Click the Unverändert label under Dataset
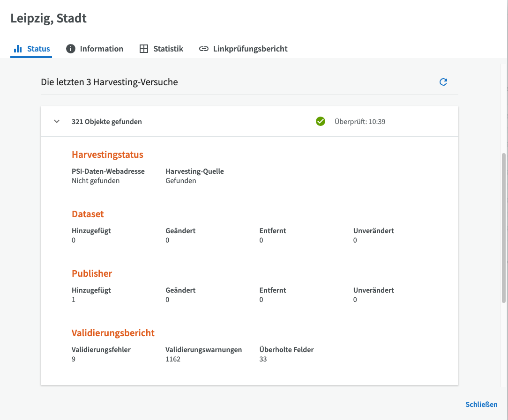 pos(374,231)
